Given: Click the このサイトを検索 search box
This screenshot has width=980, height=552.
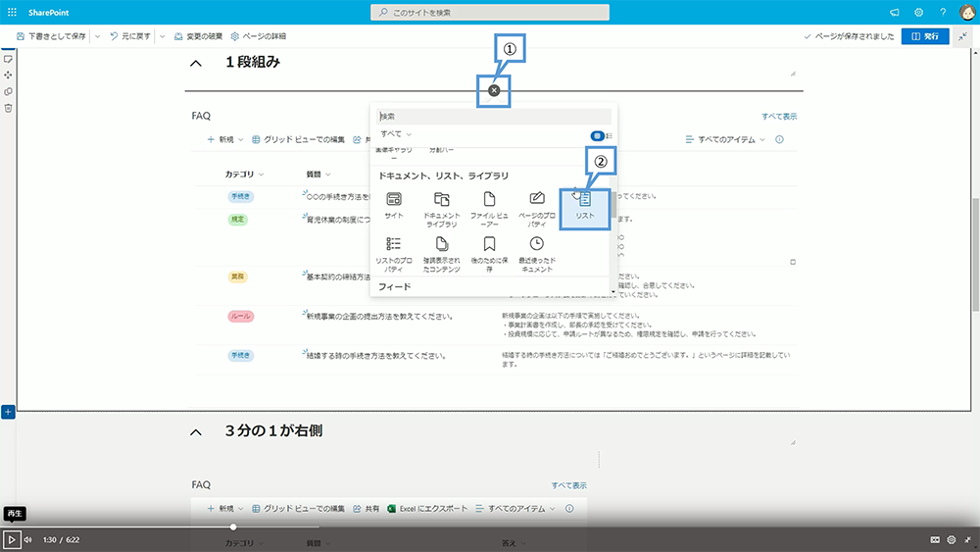Looking at the screenshot, I should click(x=490, y=12).
